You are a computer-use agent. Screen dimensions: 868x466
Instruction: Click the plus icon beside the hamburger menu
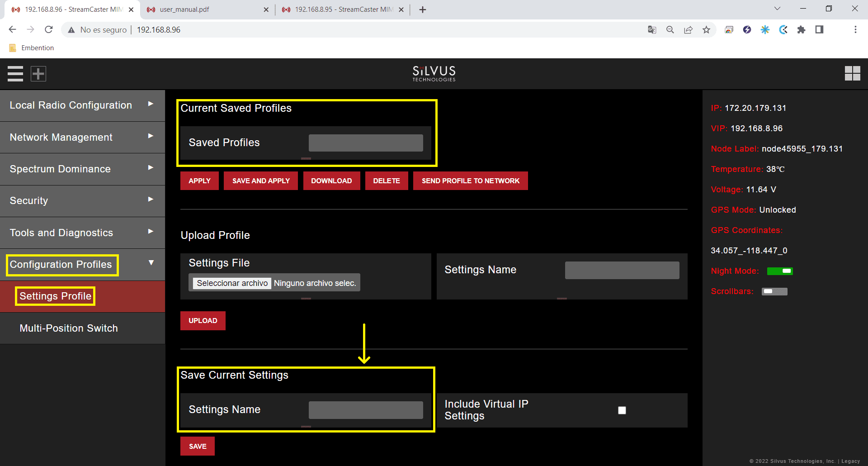[38, 74]
